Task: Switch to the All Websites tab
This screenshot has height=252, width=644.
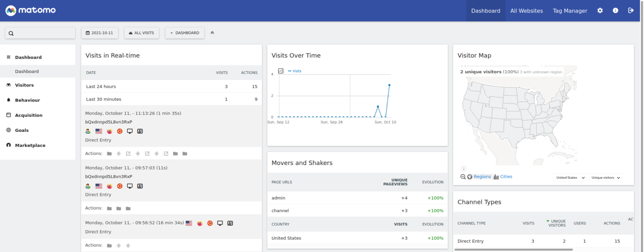Action: (x=527, y=10)
